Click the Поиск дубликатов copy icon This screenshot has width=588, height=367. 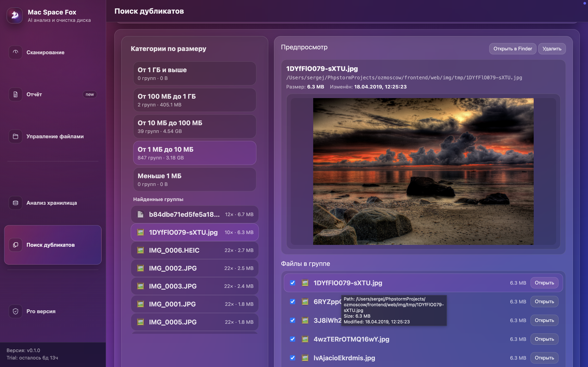pos(16,245)
